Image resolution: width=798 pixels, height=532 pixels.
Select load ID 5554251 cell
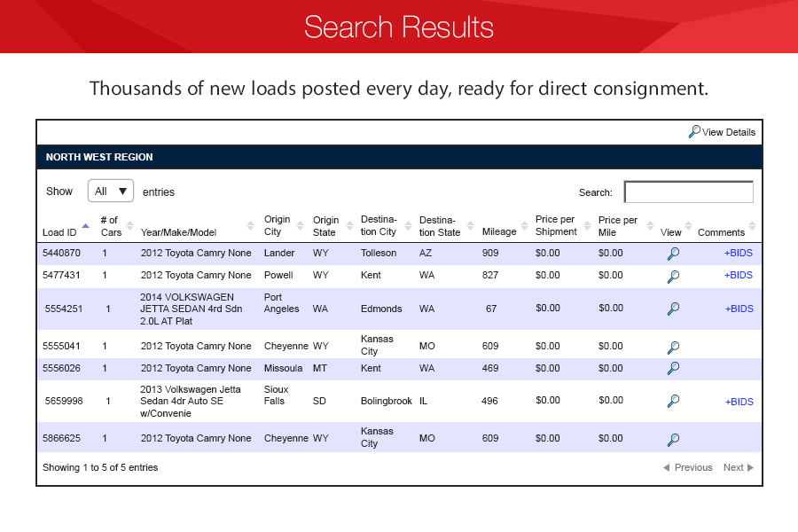(64, 309)
